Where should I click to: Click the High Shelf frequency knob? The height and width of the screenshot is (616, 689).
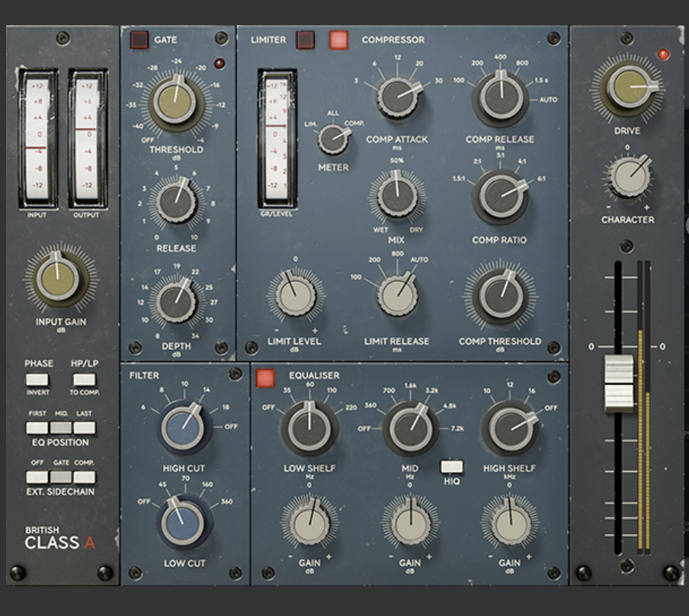coord(511,428)
